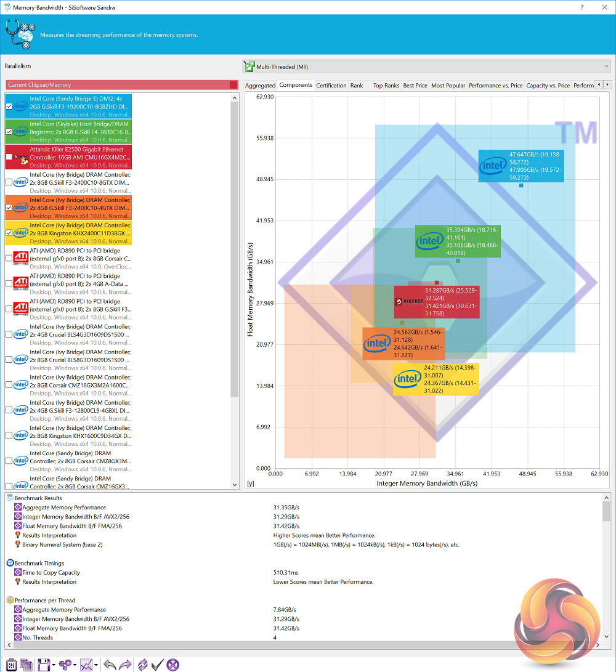
Task: Click the results pane vertical scrollbar thumb
Action: coord(606,512)
